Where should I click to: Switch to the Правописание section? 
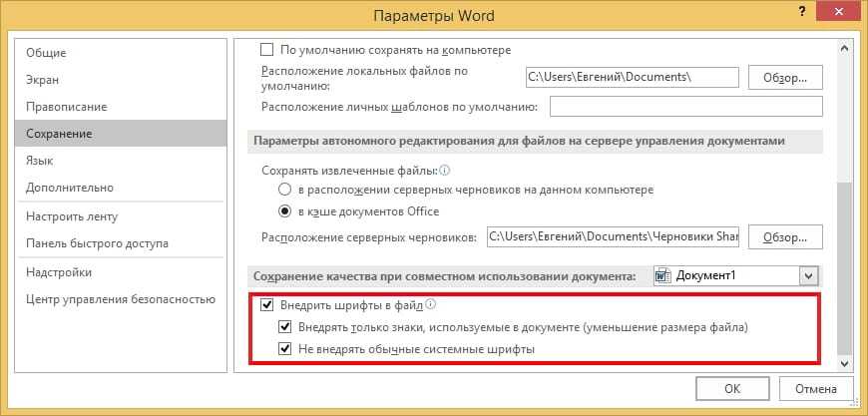click(67, 106)
